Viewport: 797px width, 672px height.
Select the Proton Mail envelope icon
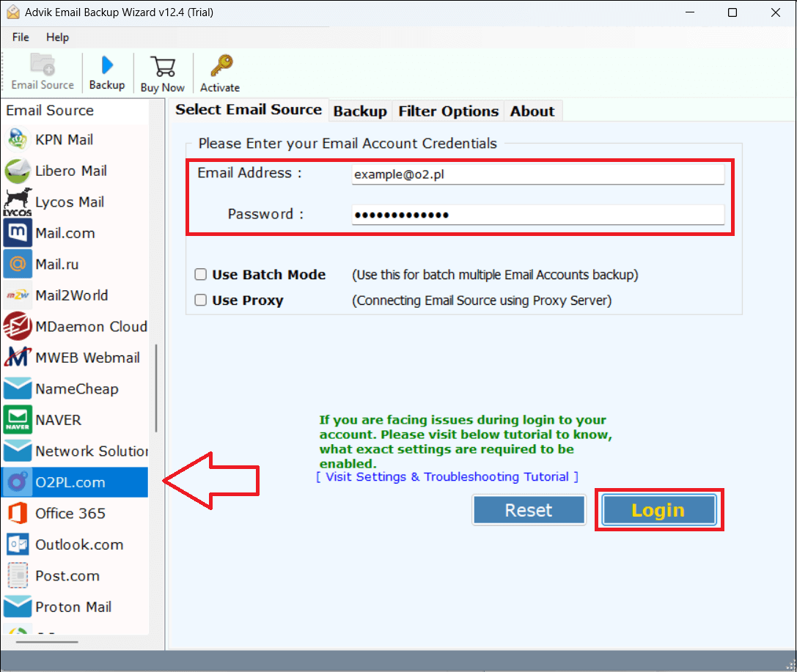18,607
